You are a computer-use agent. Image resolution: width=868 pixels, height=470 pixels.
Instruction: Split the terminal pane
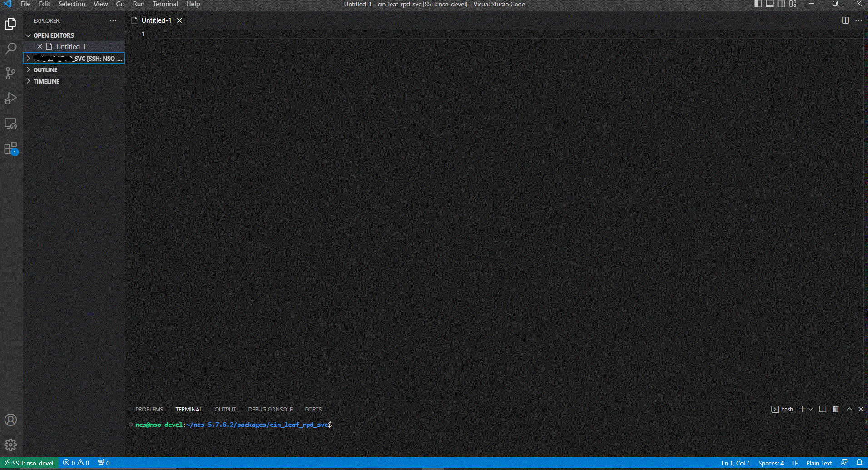click(822, 409)
